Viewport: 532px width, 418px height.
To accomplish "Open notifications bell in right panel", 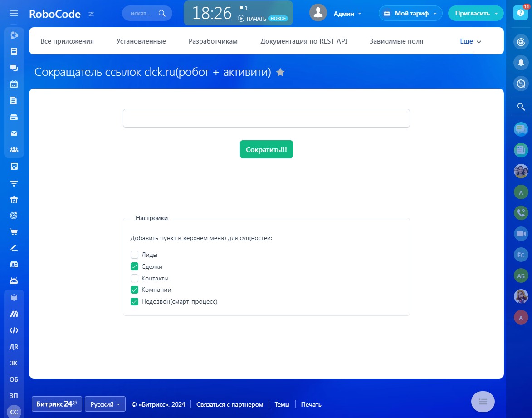I will pyautogui.click(x=521, y=63).
